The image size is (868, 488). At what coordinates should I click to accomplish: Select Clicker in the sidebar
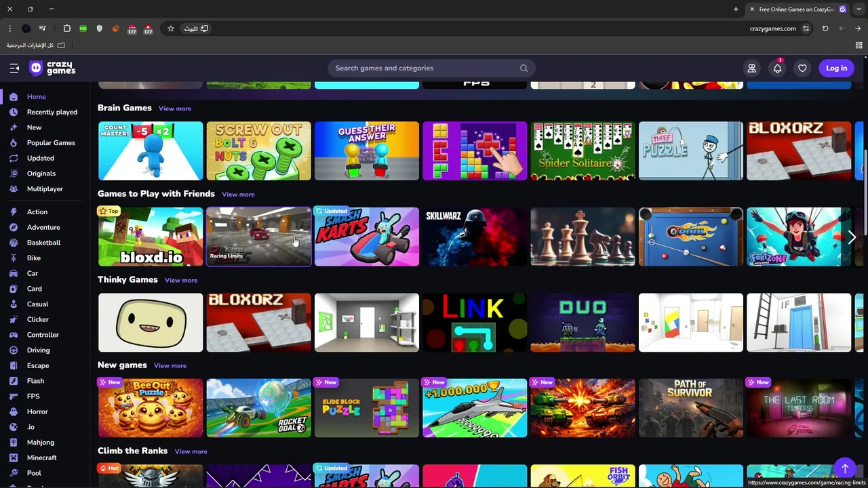point(38,319)
